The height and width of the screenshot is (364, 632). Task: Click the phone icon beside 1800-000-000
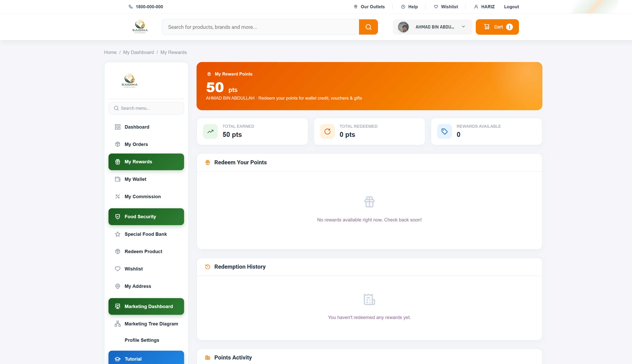click(130, 7)
